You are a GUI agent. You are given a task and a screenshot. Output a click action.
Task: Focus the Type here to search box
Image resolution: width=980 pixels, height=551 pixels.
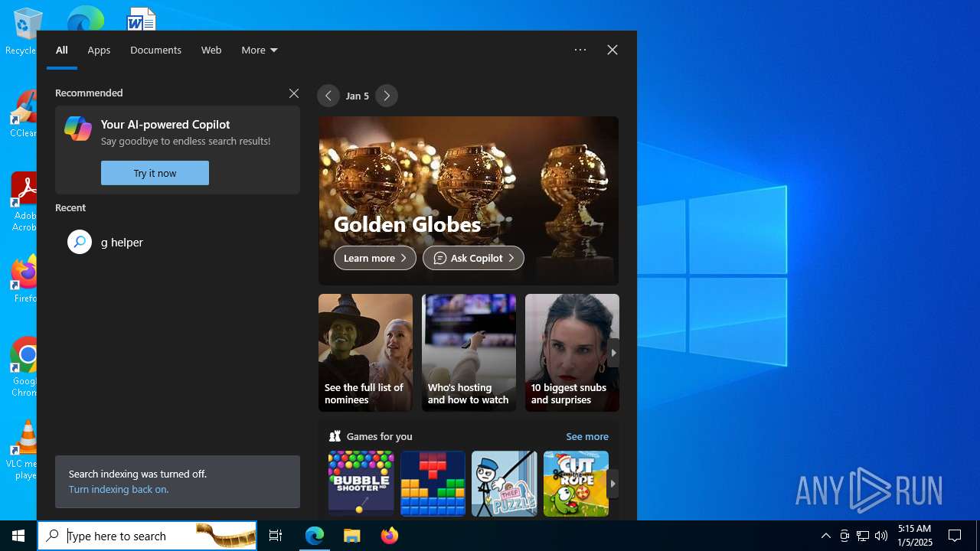pos(147,536)
